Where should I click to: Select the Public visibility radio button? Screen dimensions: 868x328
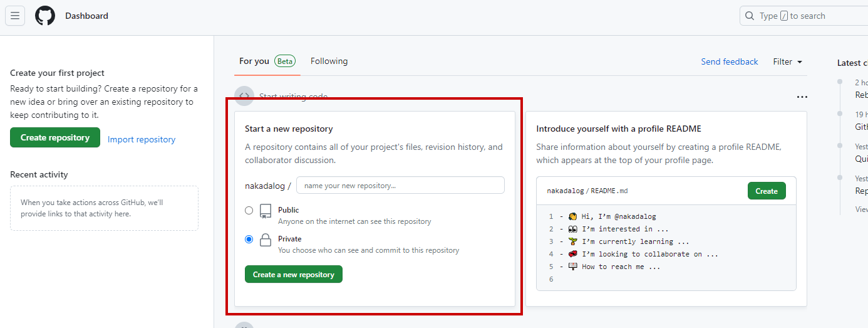tap(249, 211)
